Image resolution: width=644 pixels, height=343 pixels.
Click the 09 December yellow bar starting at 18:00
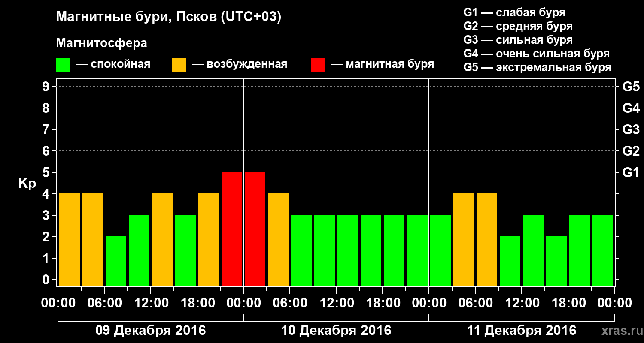pyautogui.click(x=209, y=240)
